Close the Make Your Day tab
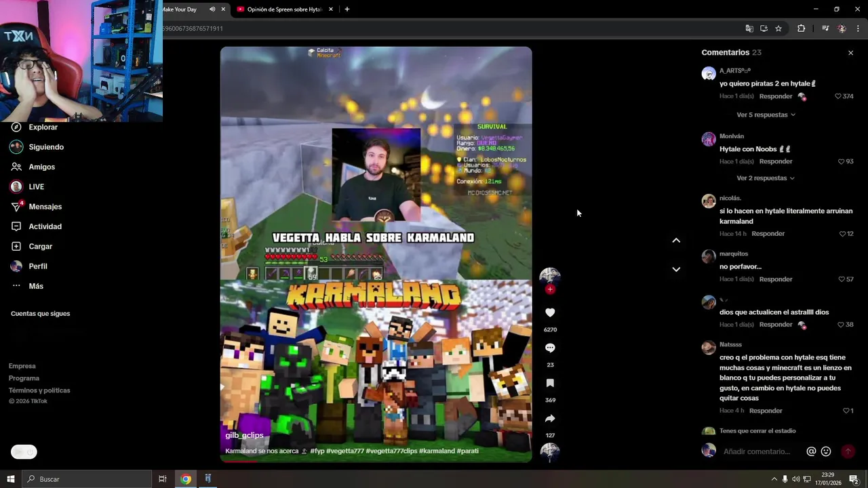The height and width of the screenshot is (488, 868). point(223,9)
